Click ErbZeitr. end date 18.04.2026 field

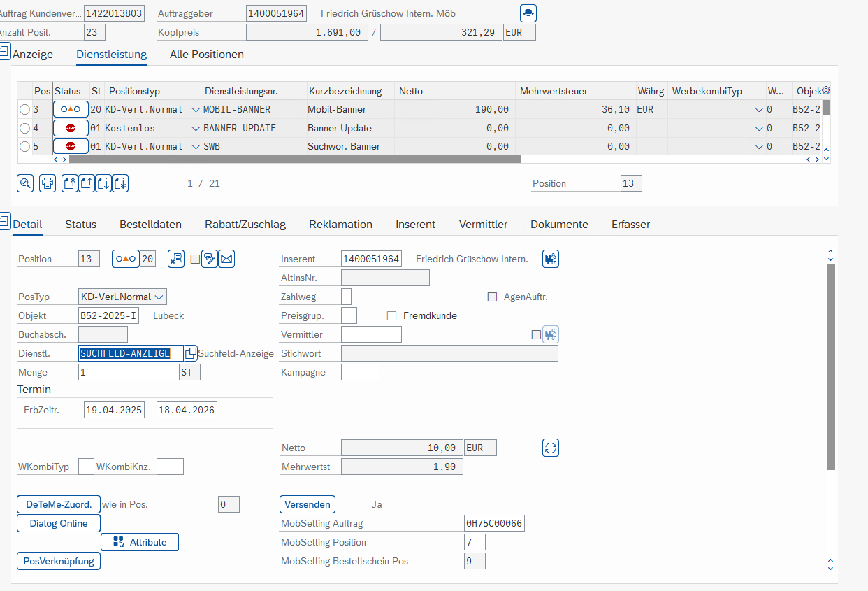(187, 410)
